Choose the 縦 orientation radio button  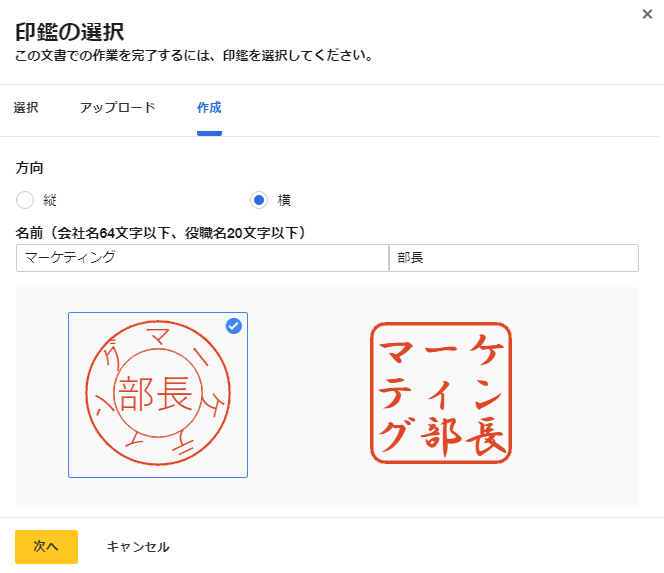[25, 200]
